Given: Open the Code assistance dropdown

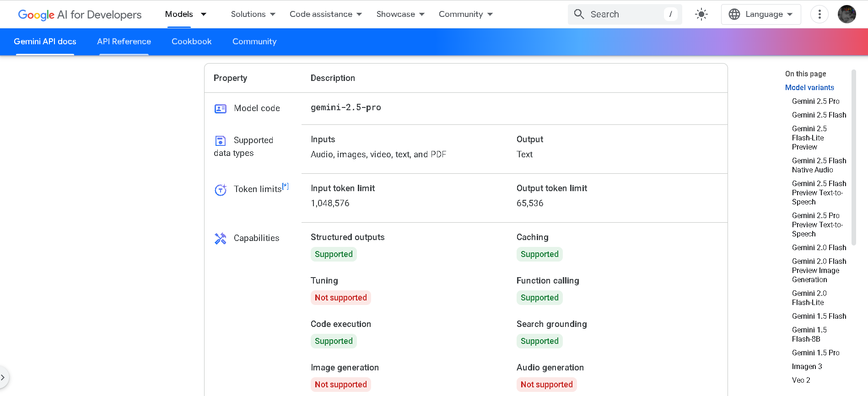Looking at the screenshot, I should point(325,14).
